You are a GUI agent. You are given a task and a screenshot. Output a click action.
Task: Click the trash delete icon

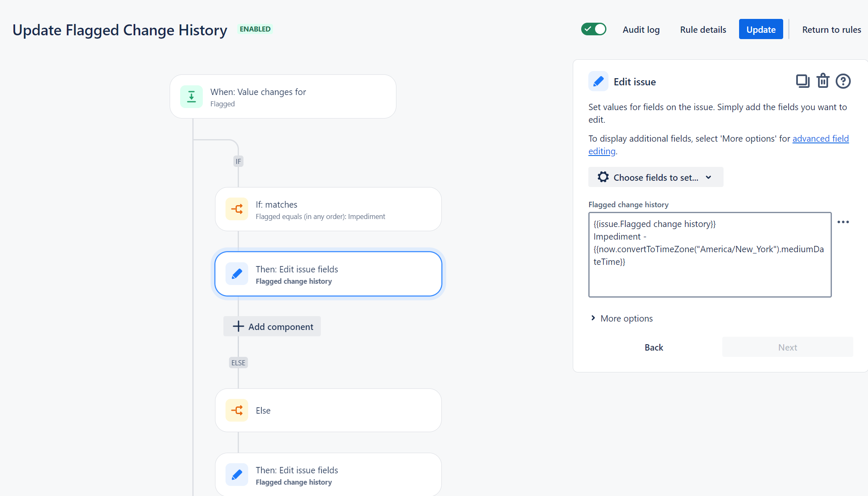[823, 81]
